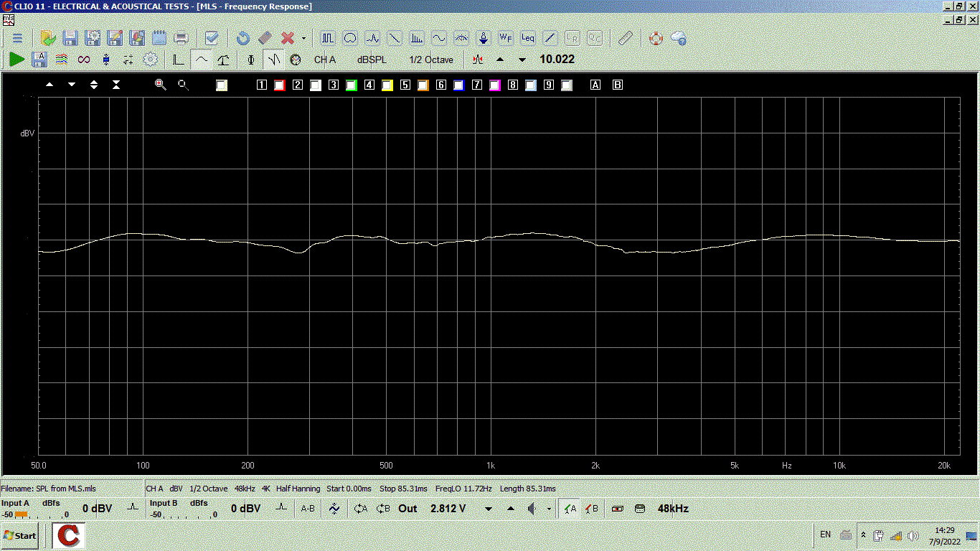This screenshot has height=551, width=980.
Task: Click the zoom in magnifier
Action: (x=161, y=85)
